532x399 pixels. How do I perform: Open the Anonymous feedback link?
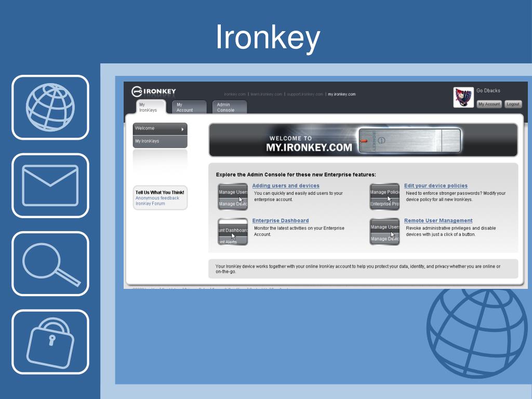(x=157, y=198)
